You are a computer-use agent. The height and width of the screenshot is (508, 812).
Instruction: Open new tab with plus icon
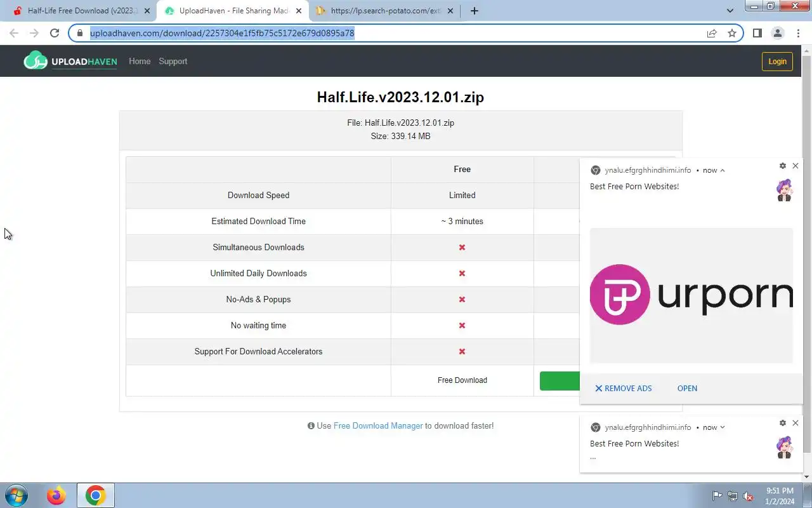(x=474, y=11)
